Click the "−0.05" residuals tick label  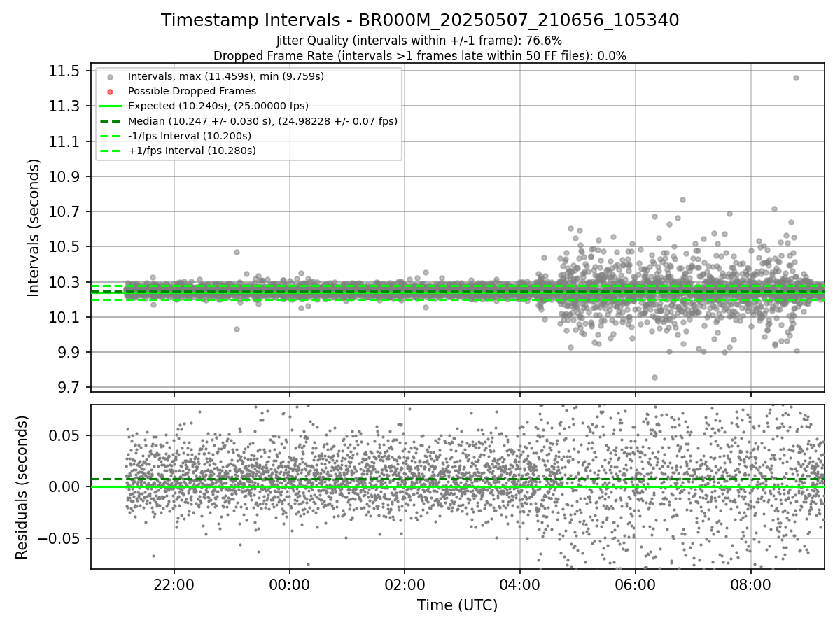(59, 538)
